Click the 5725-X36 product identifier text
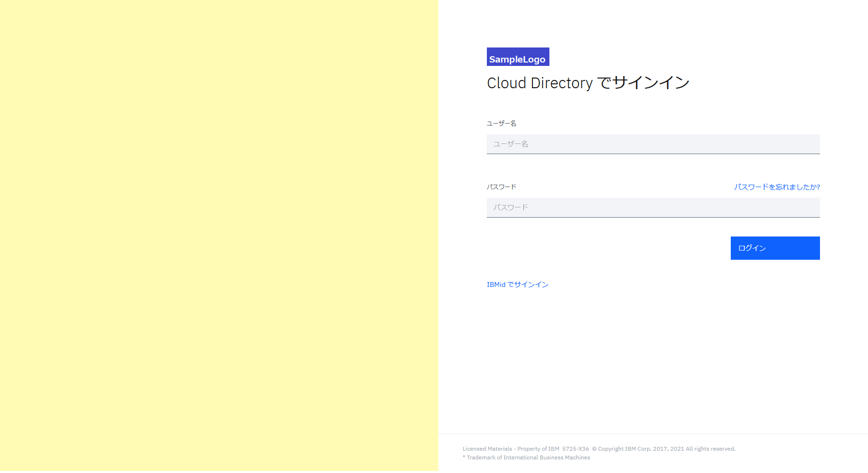This screenshot has width=868, height=473. tap(576, 448)
